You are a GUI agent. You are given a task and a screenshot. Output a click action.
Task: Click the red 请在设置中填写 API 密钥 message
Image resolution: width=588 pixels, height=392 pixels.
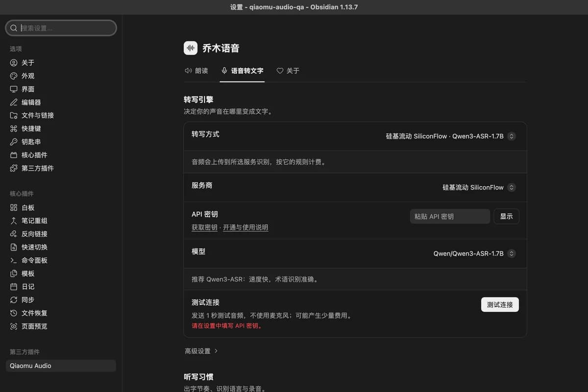226,326
